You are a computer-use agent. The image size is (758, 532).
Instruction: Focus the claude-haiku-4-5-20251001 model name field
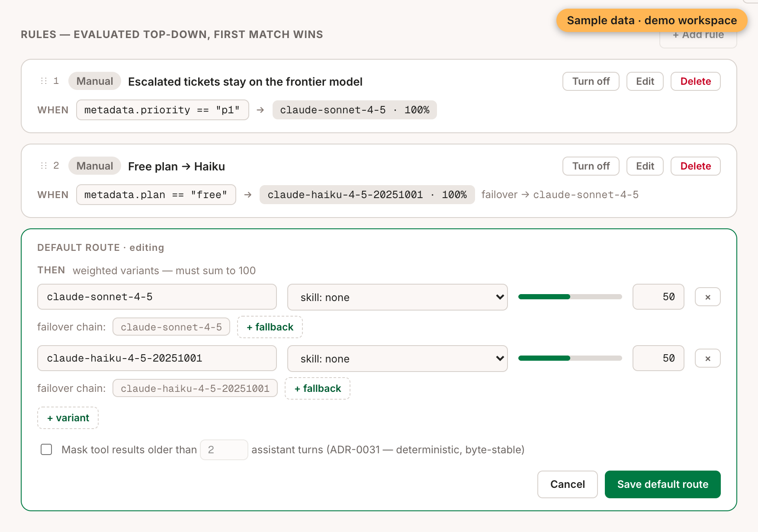coord(157,358)
